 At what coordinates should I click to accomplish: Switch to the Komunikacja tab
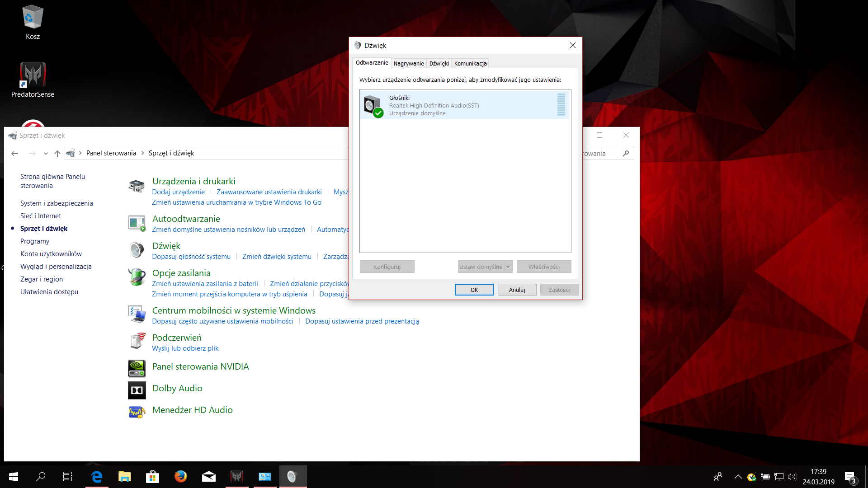[470, 63]
